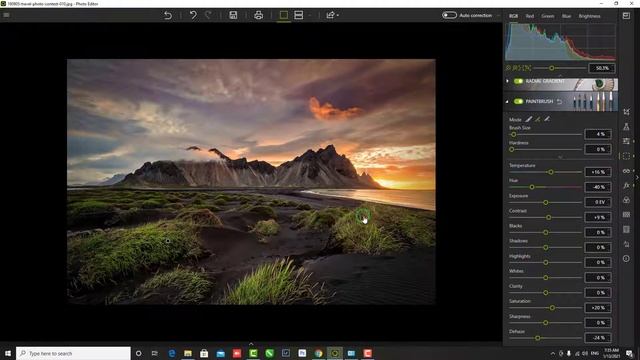Screen dimensions: 640x360
Task: Click the share export icon
Action: tap(330, 16)
